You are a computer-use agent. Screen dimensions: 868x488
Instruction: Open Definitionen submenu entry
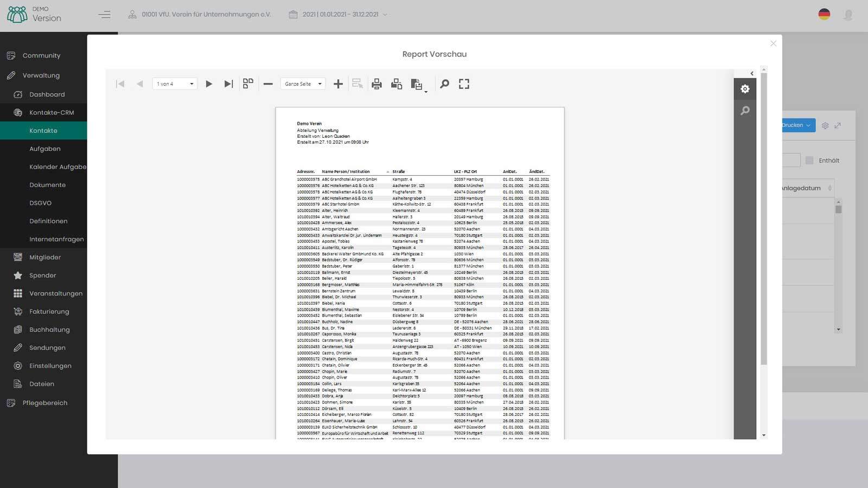pyautogui.click(x=49, y=221)
